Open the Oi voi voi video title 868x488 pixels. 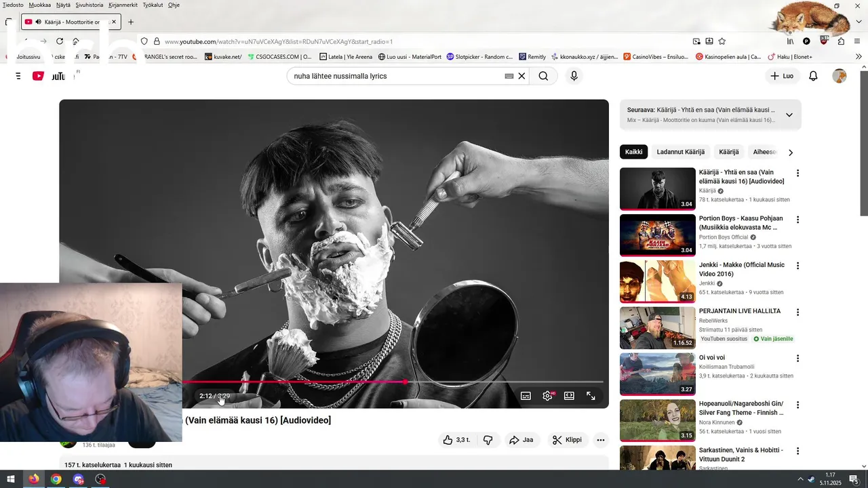pyautogui.click(x=712, y=357)
